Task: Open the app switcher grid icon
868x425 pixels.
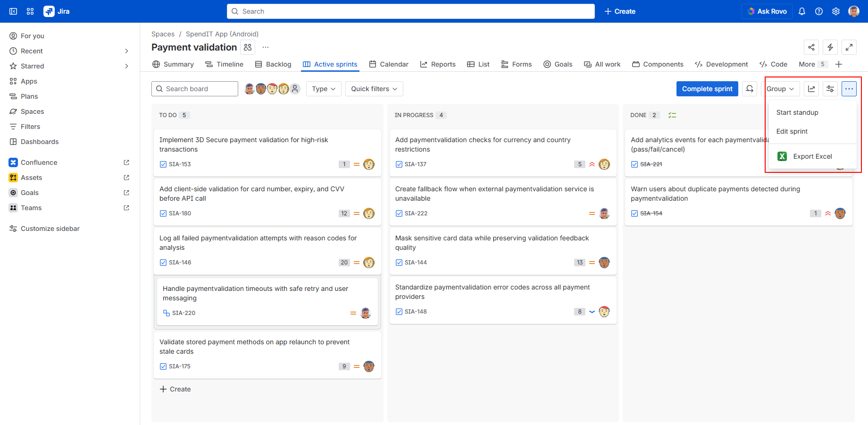Action: click(30, 11)
